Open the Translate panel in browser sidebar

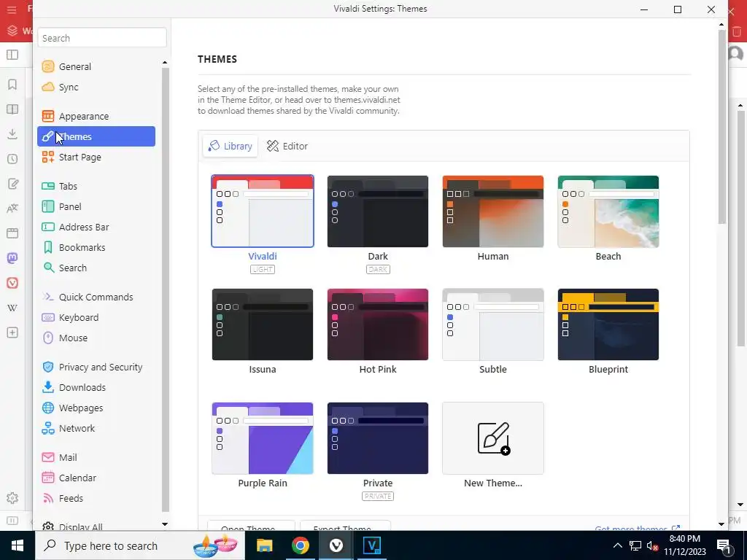pos(12,208)
